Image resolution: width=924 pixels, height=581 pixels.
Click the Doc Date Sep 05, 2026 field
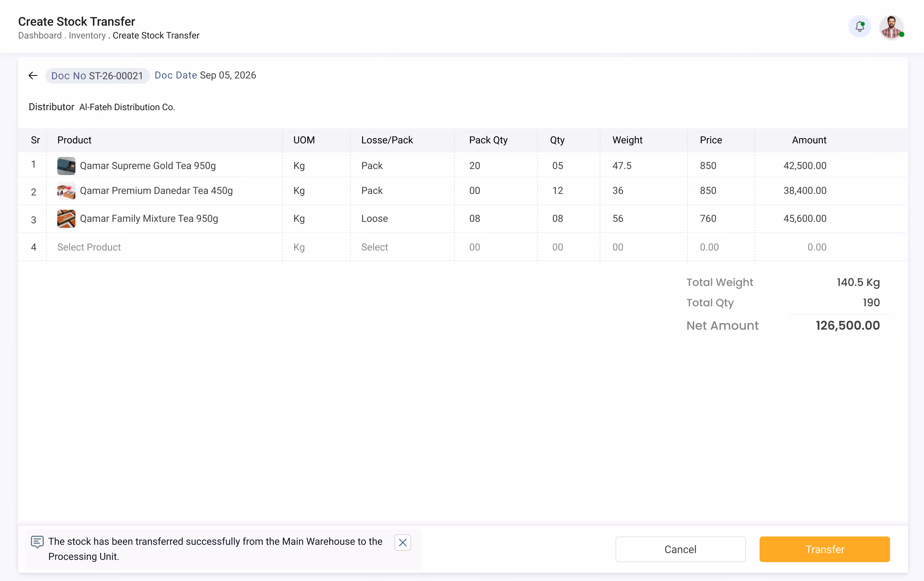point(205,75)
